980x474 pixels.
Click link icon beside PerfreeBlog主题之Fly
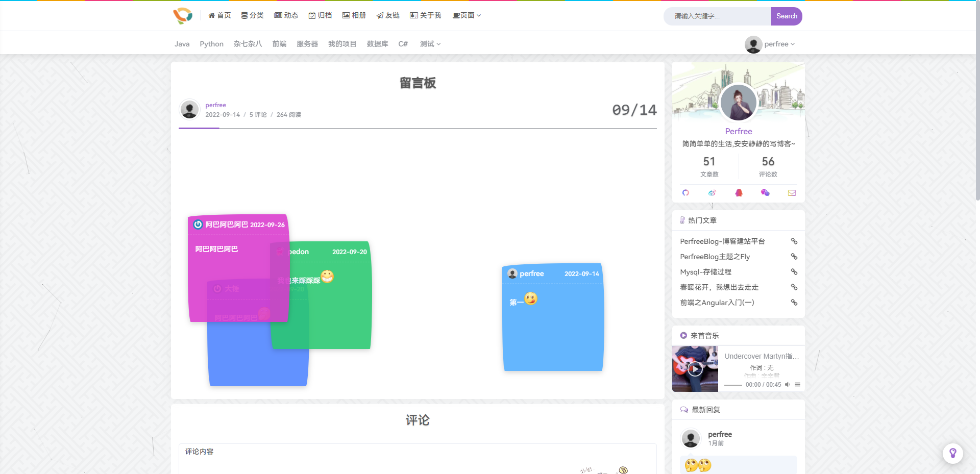794,257
